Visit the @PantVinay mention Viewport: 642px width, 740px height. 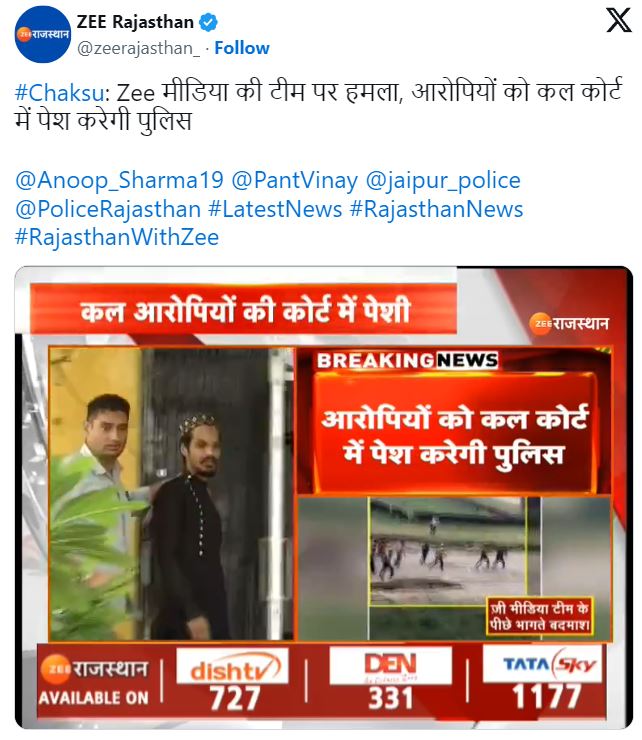[294, 180]
